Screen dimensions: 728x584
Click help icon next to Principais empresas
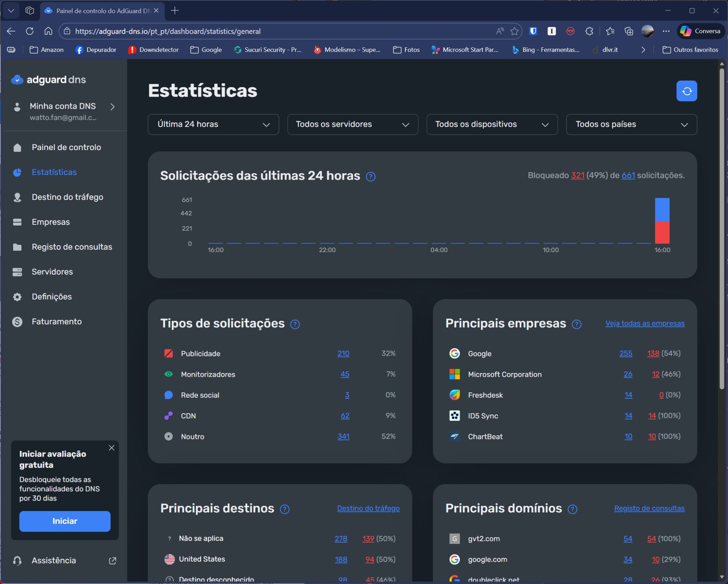(576, 324)
